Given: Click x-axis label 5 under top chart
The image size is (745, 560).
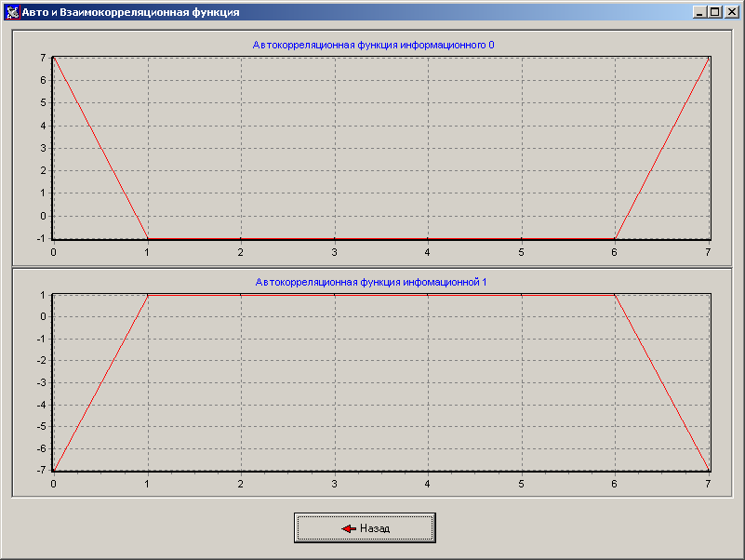Looking at the screenshot, I should click(521, 252).
